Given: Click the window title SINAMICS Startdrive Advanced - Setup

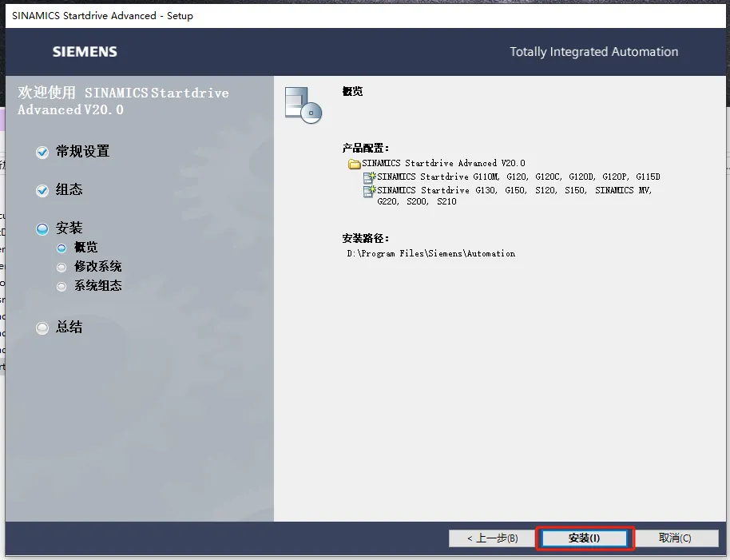Looking at the screenshot, I should click(102, 16).
